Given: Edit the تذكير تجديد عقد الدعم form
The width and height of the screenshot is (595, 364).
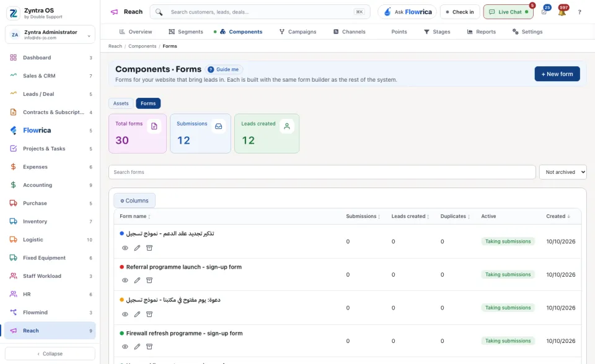Looking at the screenshot, I should tap(137, 248).
